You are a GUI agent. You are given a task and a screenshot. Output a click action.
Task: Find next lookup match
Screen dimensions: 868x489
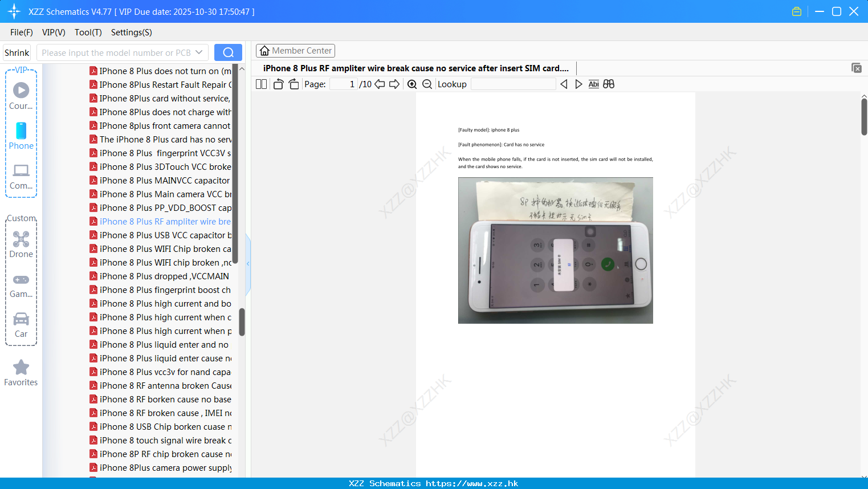point(578,84)
